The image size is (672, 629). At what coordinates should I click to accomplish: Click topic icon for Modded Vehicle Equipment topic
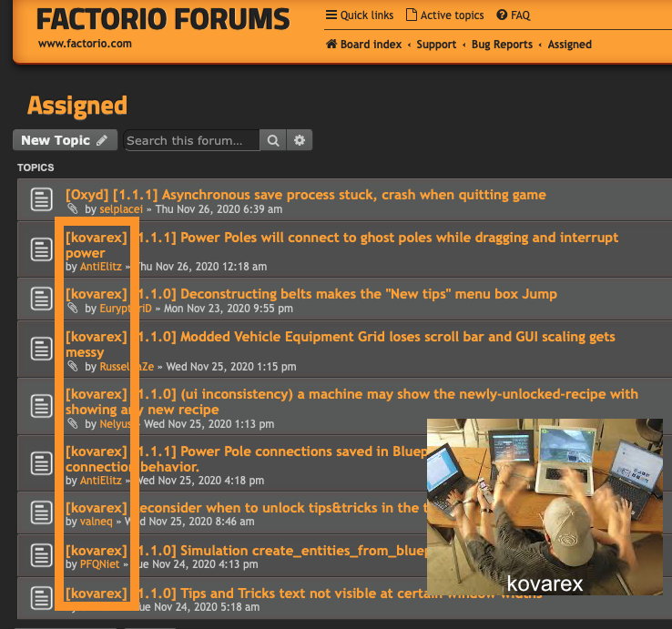(x=42, y=349)
